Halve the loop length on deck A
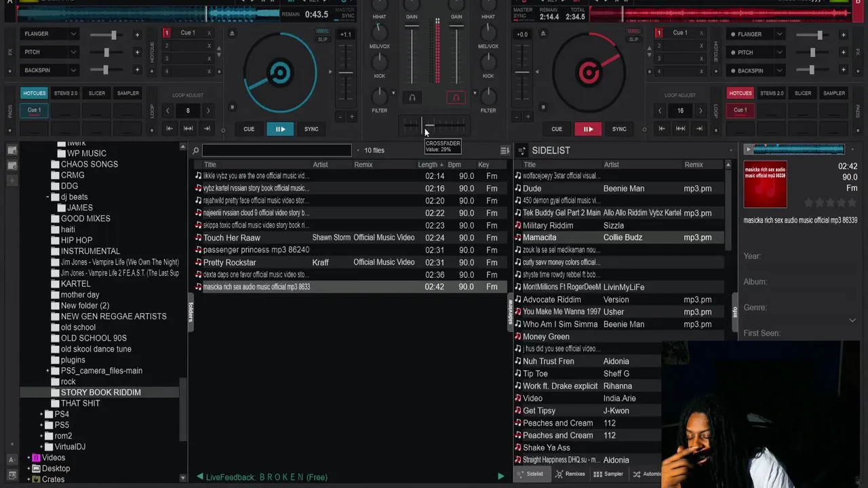The image size is (868, 488). click(168, 110)
